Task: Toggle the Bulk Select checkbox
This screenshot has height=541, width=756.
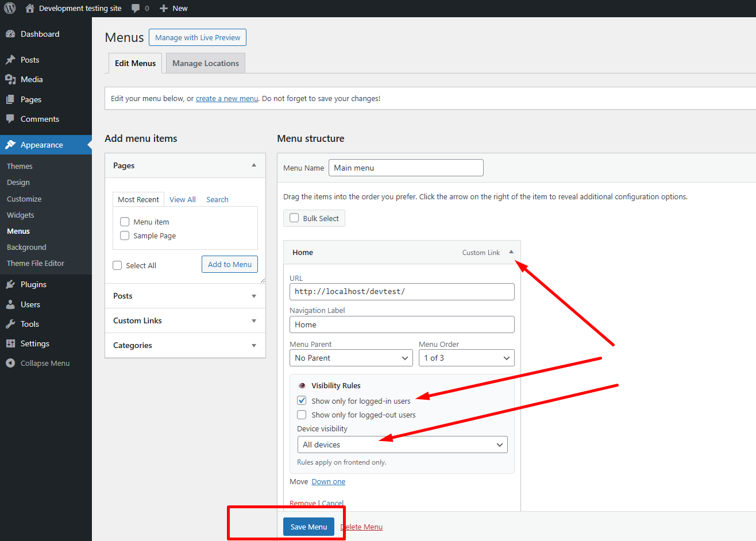Action: tap(294, 218)
